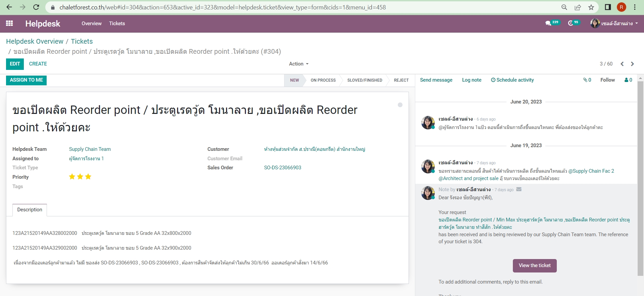Open the user account dropdown menu
This screenshot has height=296, width=644.
(614, 23)
